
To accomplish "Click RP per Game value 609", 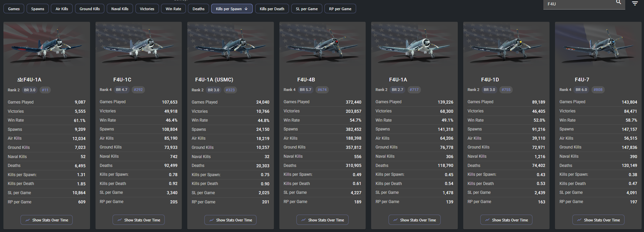I will (82, 202).
